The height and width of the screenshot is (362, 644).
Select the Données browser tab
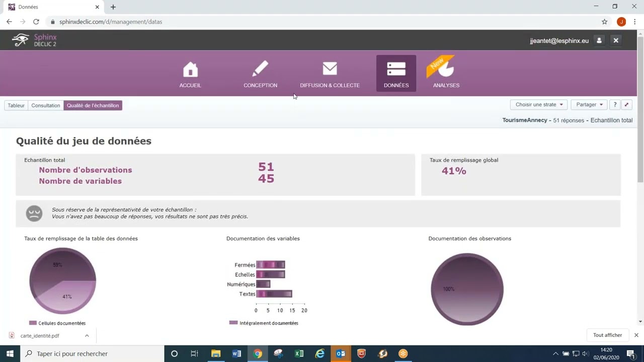coord(53,7)
